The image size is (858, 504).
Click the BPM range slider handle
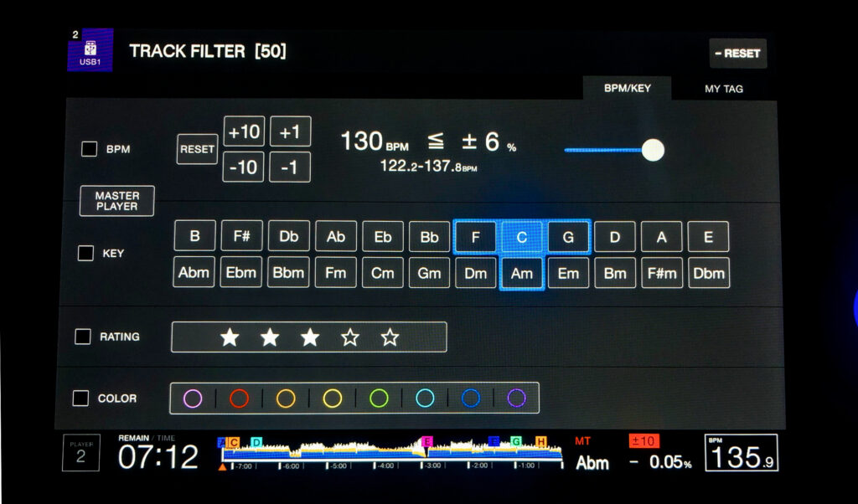(x=653, y=150)
